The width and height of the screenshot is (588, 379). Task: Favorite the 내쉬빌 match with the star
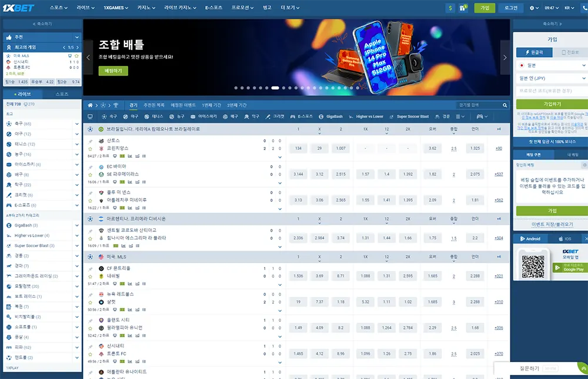point(90,276)
